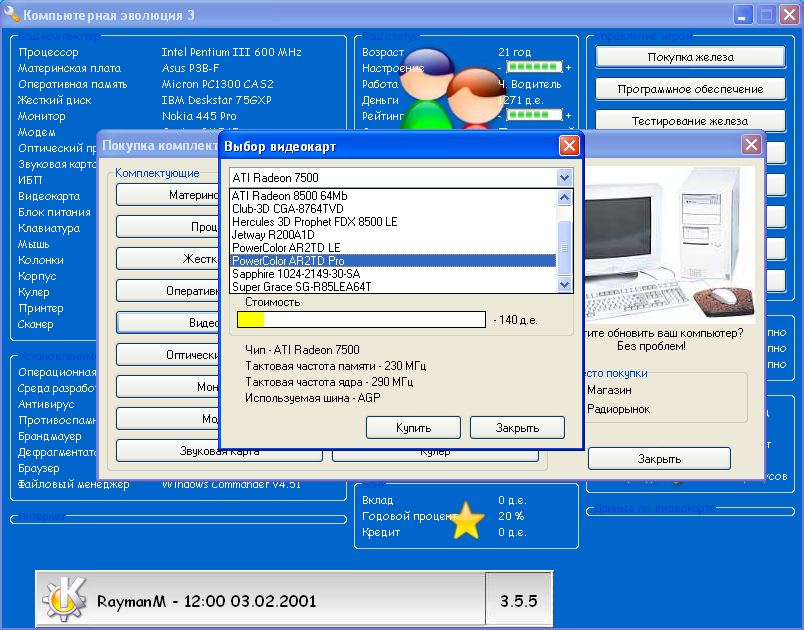The width and height of the screenshot is (804, 630).
Task: Click the 20 % yearly interest value
Action: (511, 516)
